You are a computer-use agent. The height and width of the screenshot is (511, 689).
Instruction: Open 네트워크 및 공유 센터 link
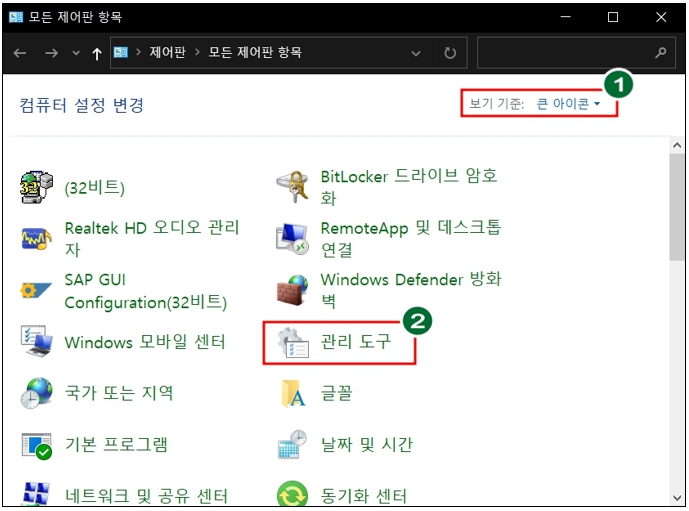(x=146, y=496)
